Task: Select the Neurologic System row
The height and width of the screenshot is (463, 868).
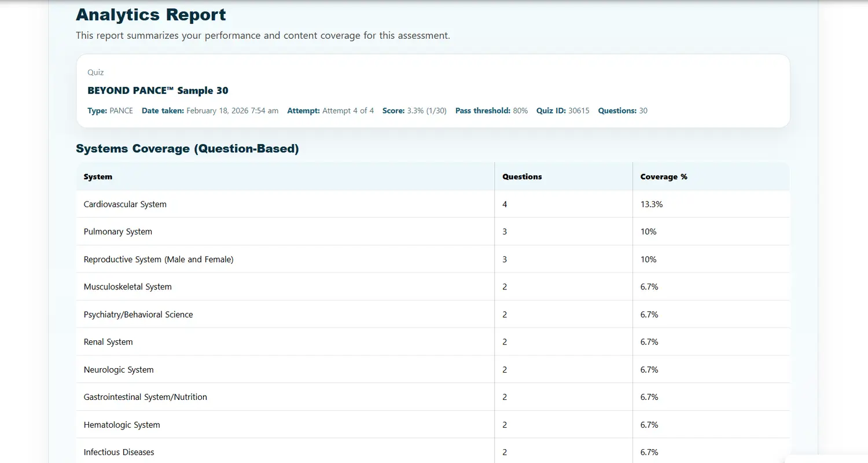Action: [119, 369]
